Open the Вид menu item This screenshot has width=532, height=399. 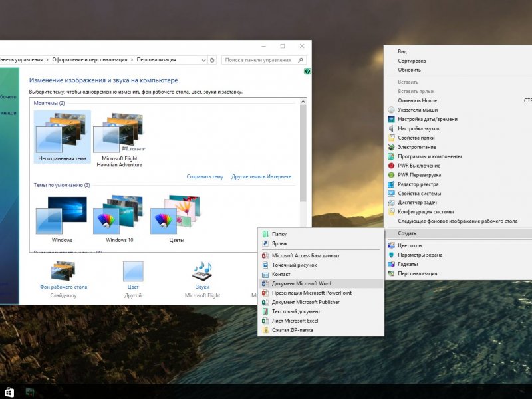[402, 51]
